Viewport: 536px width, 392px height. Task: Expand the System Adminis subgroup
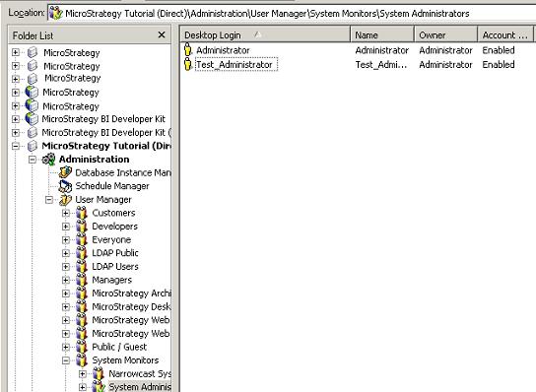[x=83, y=387]
